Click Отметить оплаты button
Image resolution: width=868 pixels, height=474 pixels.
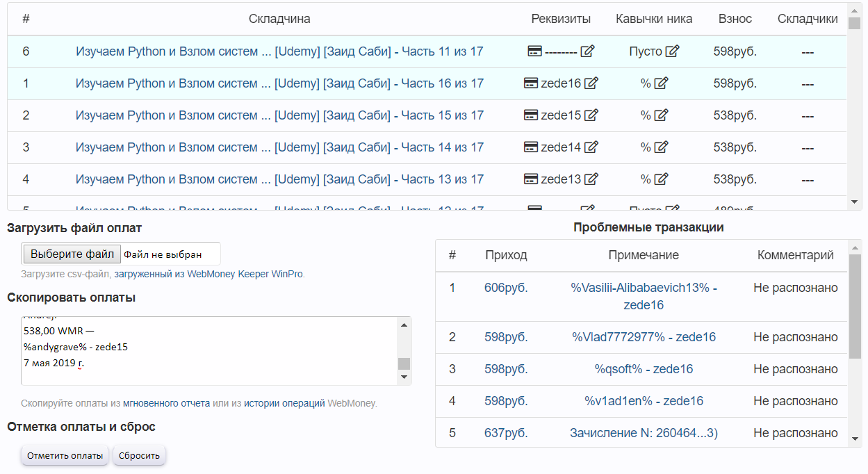(x=65, y=456)
